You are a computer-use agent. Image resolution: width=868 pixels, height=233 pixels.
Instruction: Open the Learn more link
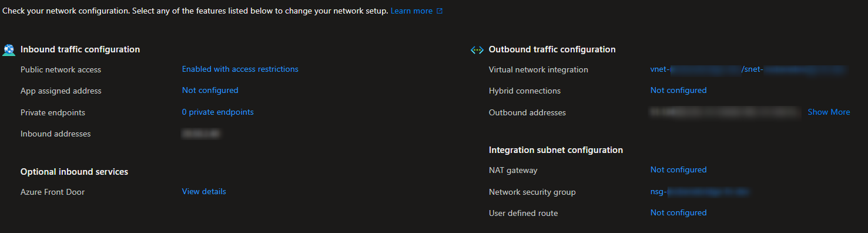coord(411,11)
